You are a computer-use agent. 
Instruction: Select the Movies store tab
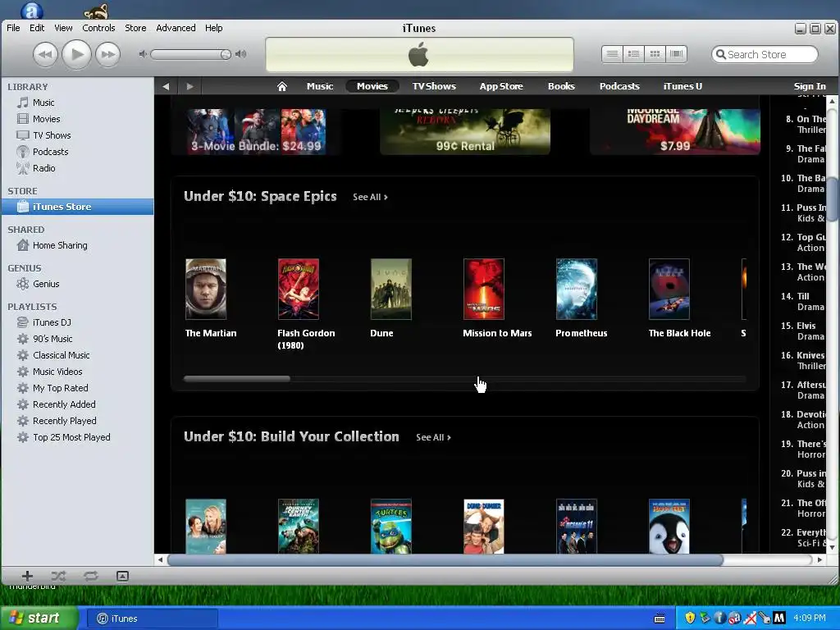372,86
